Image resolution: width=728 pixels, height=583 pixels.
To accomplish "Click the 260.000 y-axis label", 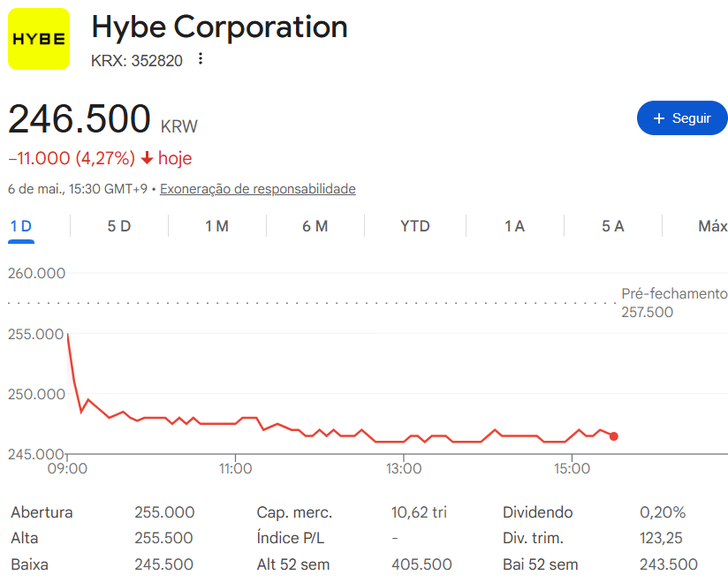I will click(x=37, y=274).
